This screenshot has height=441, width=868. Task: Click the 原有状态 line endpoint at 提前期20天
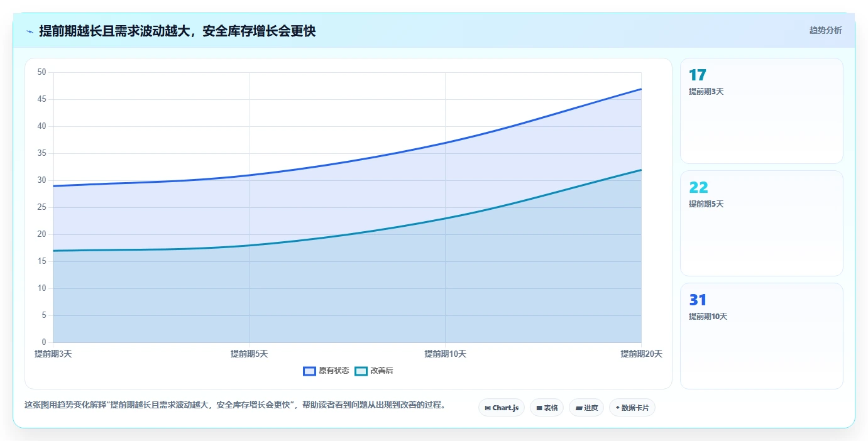[x=641, y=89]
